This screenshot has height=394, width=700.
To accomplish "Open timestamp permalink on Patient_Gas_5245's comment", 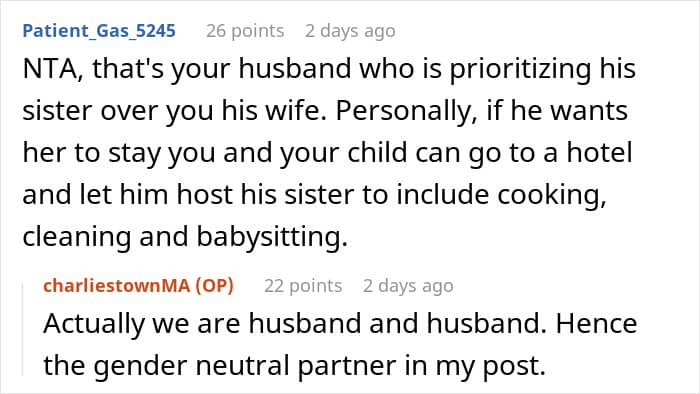I will (350, 31).
